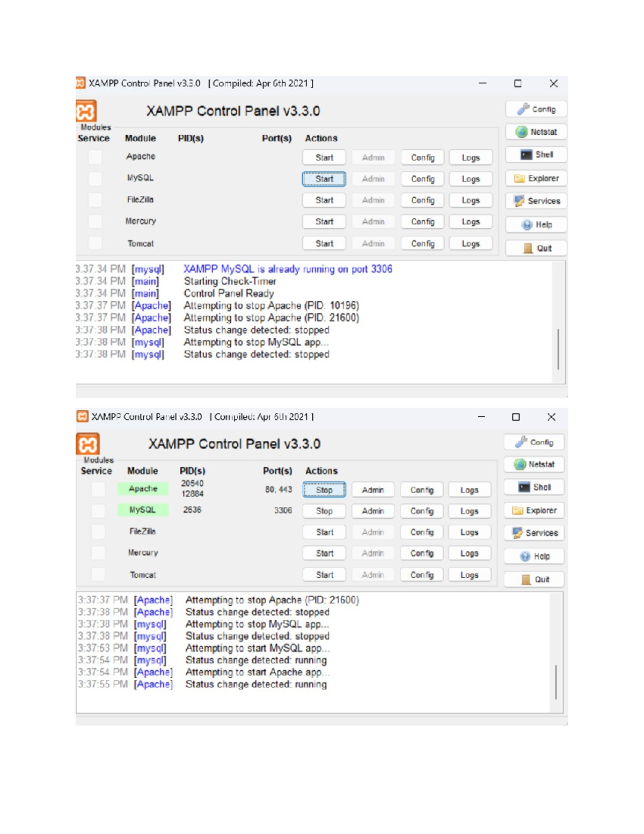This screenshot has width=644, height=834.
Task: Click Quit in upper window
Action: (x=536, y=248)
